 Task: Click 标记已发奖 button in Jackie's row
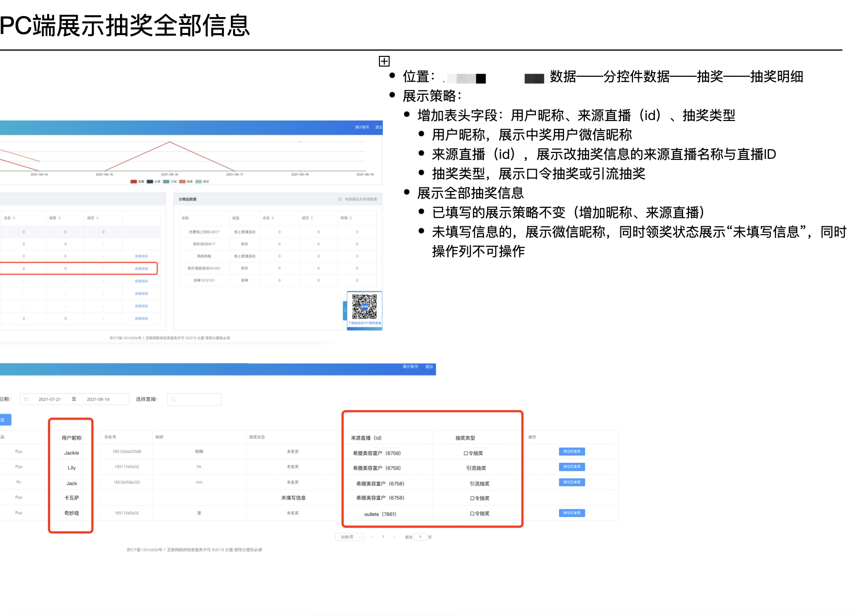572,452
